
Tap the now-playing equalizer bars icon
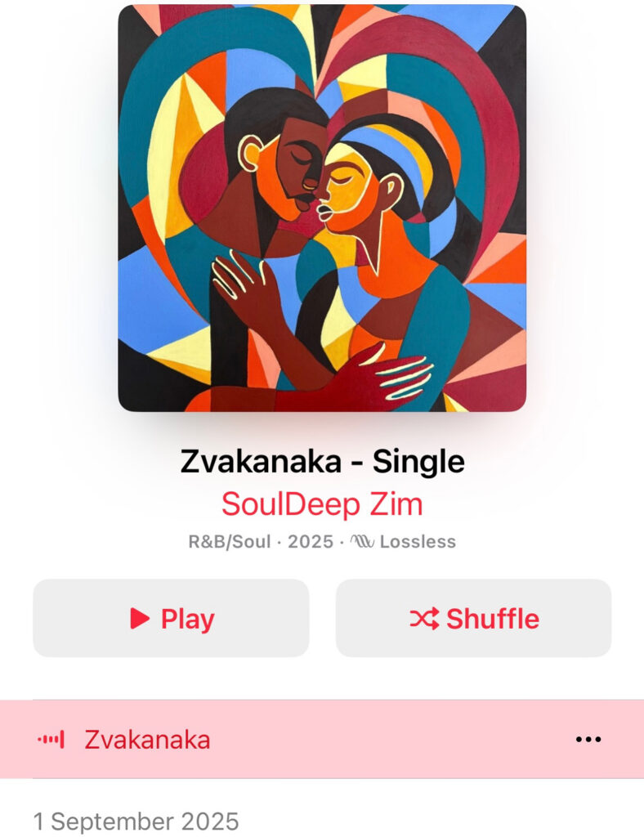[x=51, y=739]
